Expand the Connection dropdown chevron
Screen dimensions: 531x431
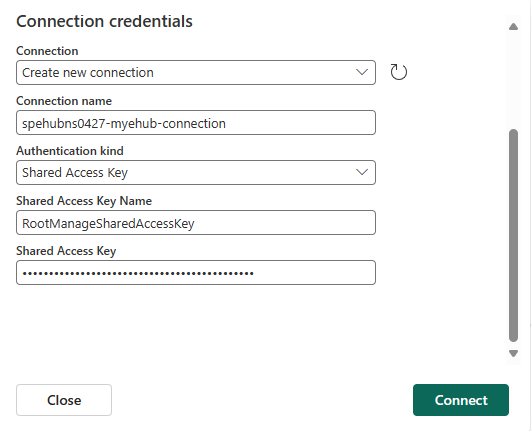click(x=362, y=72)
